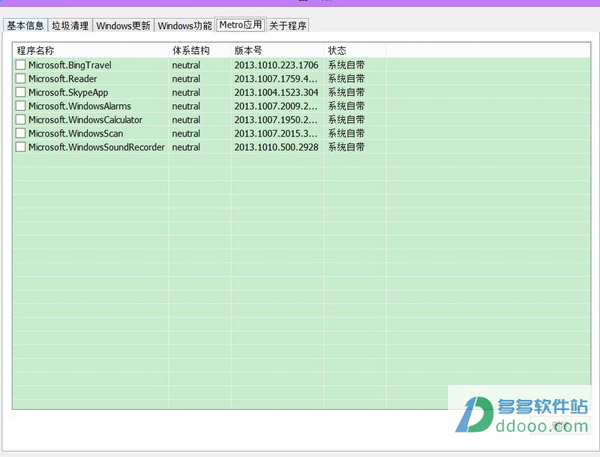Go to the Windows更新 tab
The width and height of the screenshot is (600, 457).
coord(123,26)
